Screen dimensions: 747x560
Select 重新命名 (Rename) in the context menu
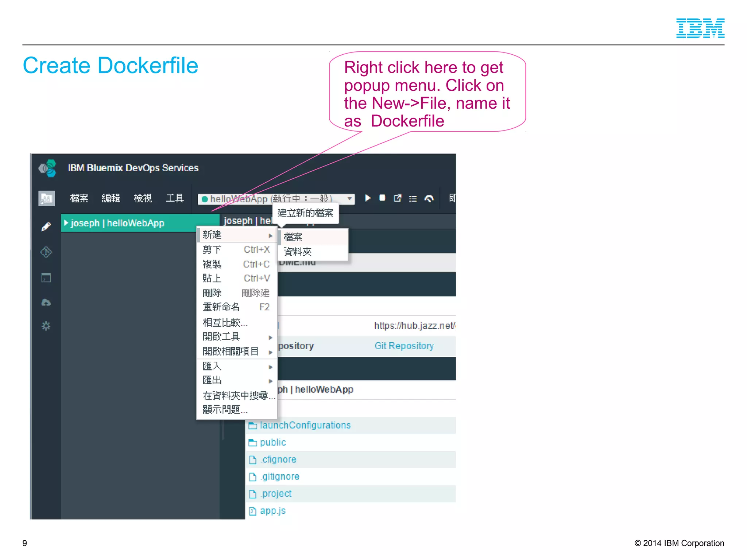pos(237,307)
